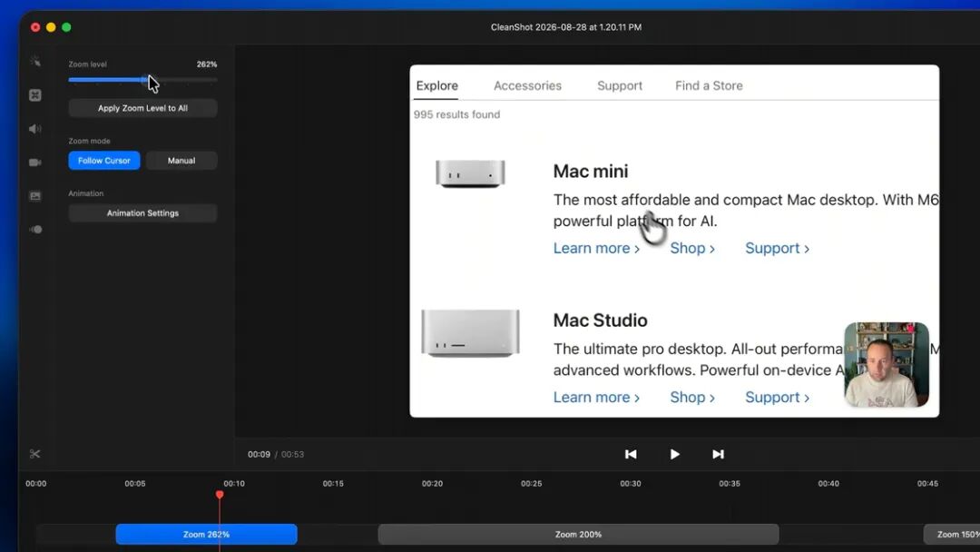Click the 262% zoom level value
The width and height of the screenshot is (980, 552).
point(207,64)
